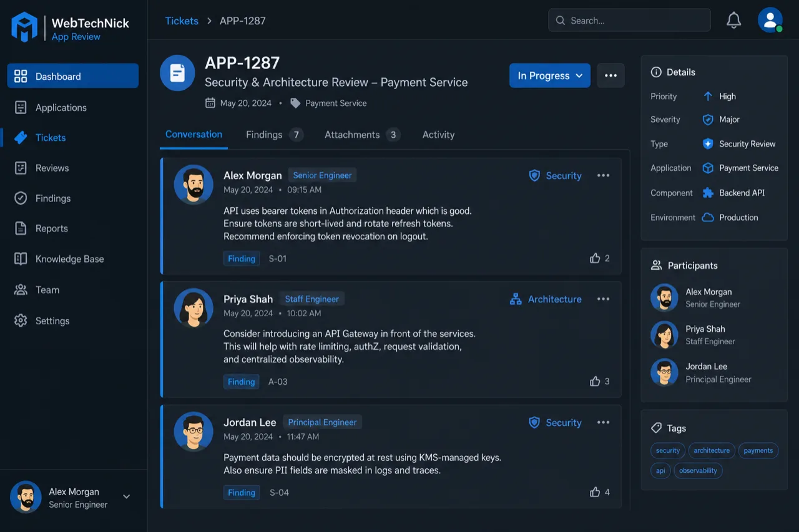Click the Principal Engineer badge by Jordan Lee
This screenshot has height=532, width=799.
322,422
